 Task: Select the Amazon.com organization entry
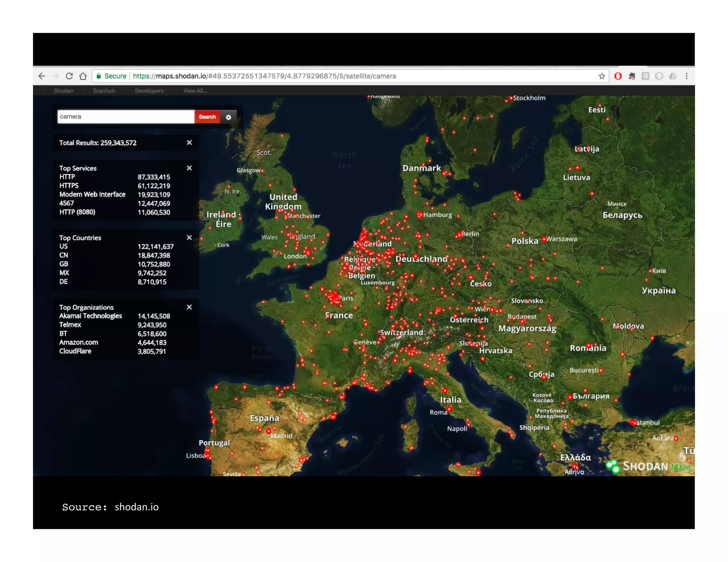tap(113, 342)
